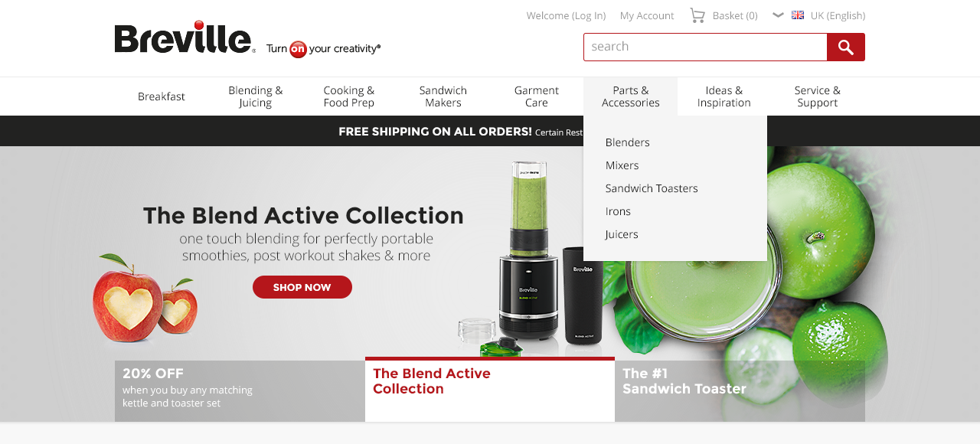Open the Welcome (Log In) link
This screenshot has width=980, height=444.
566,15
